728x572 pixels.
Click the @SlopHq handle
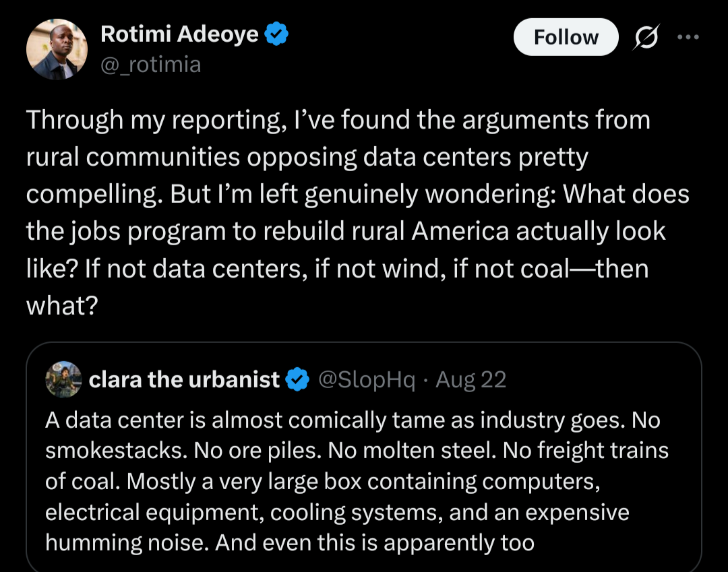point(366,380)
